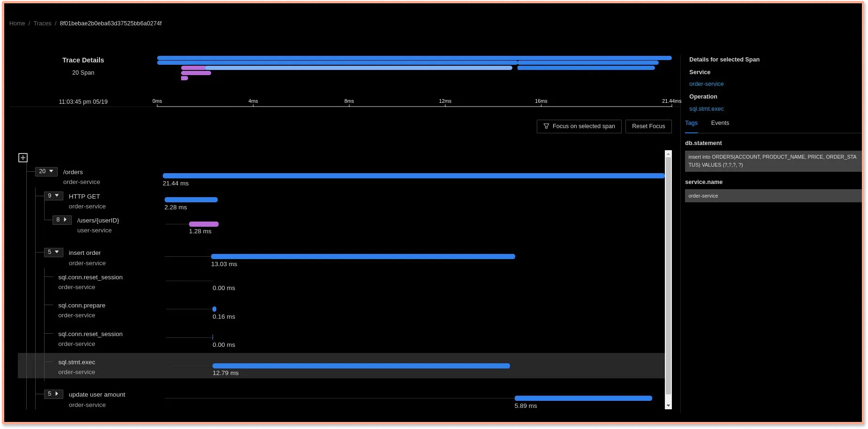Screen dimensions: 868x429
Task: Click the /users/{userID} span name
Action: (x=98, y=221)
